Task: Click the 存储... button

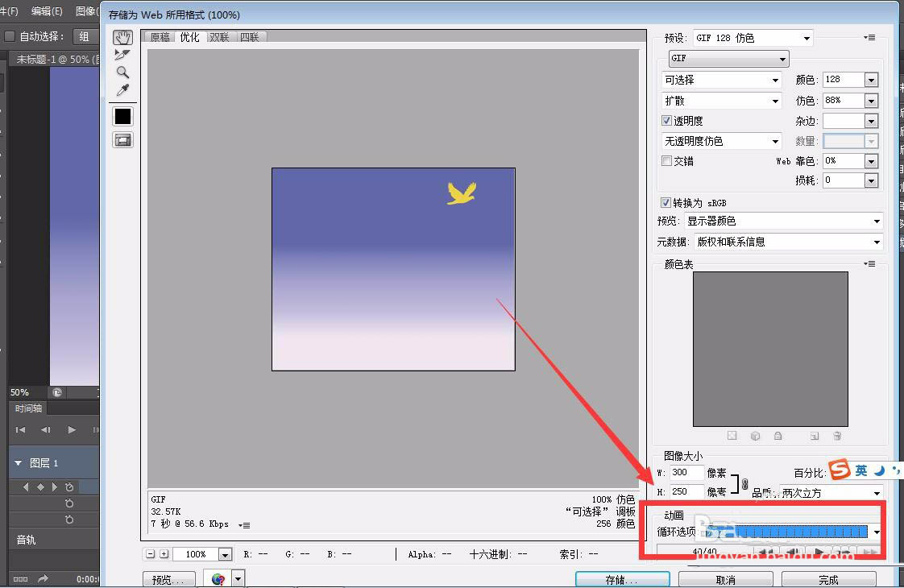Action: click(x=622, y=579)
